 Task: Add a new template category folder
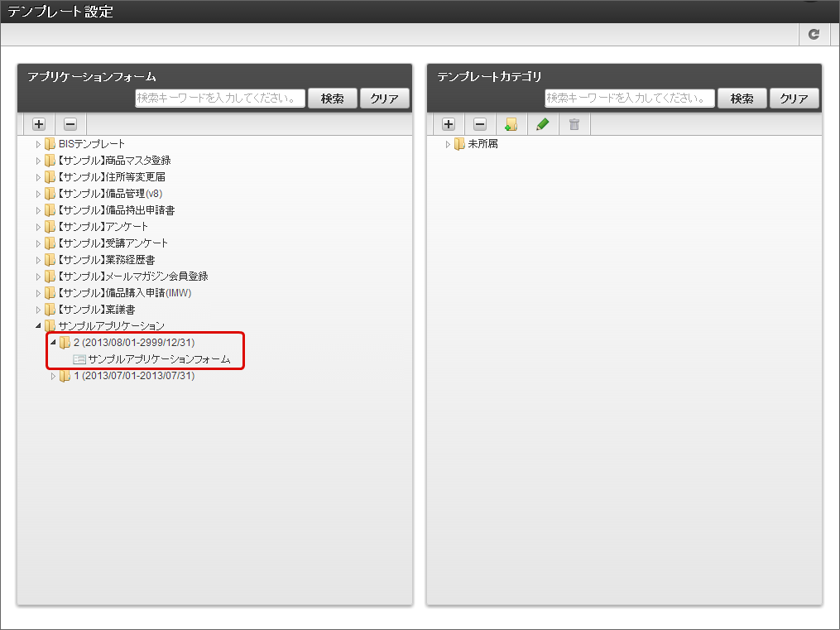511,124
